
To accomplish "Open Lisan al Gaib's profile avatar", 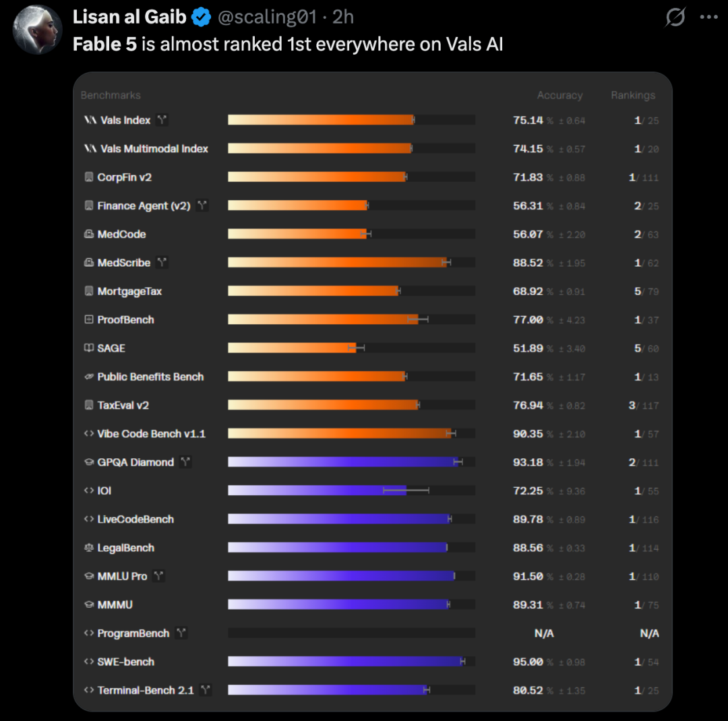I will point(37,30).
